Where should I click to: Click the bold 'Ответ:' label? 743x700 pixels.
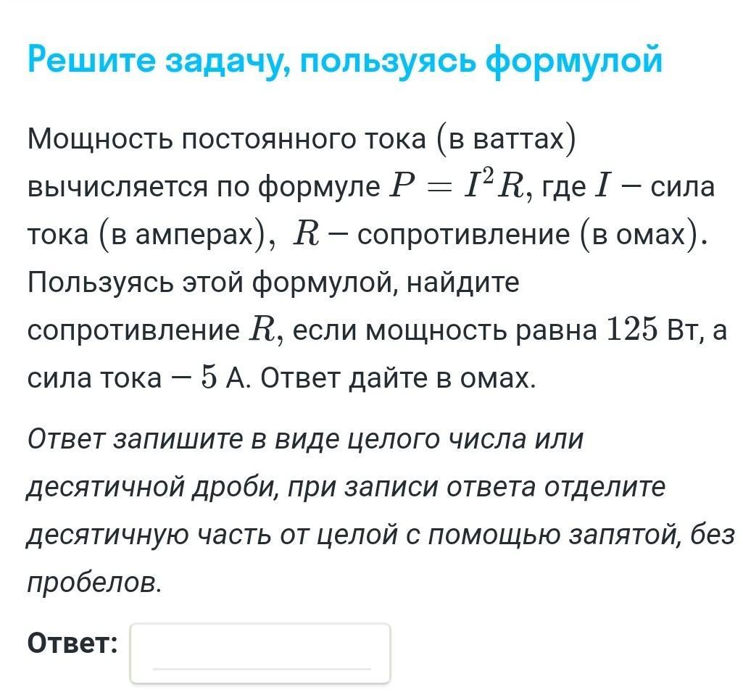pos(72,642)
